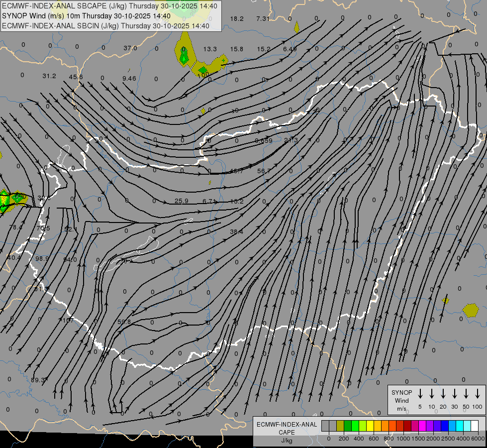Screen dimensions: 487x448
Task: Select the dark green CAPE legend swatch
Action: tap(348, 426)
